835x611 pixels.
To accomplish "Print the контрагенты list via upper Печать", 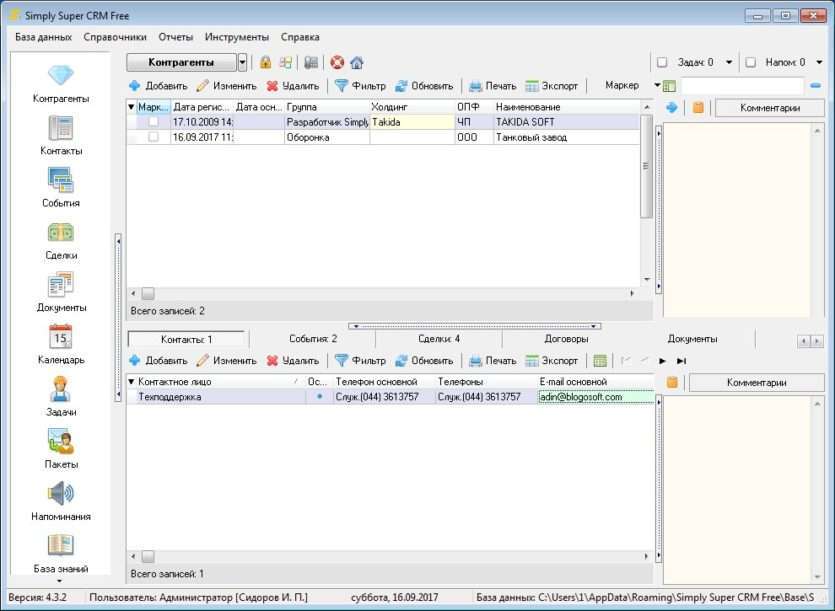I will pyautogui.click(x=493, y=86).
